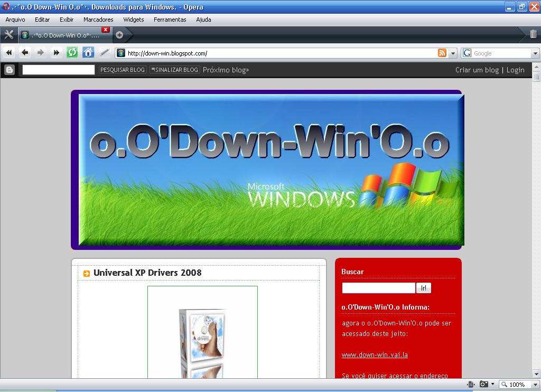Open the closed tabs trash icon

pyautogui.click(x=533, y=34)
